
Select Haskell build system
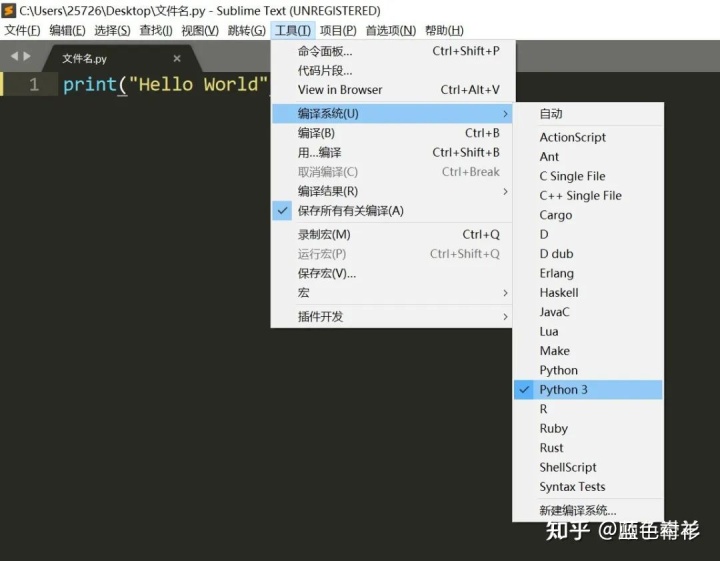588,292
